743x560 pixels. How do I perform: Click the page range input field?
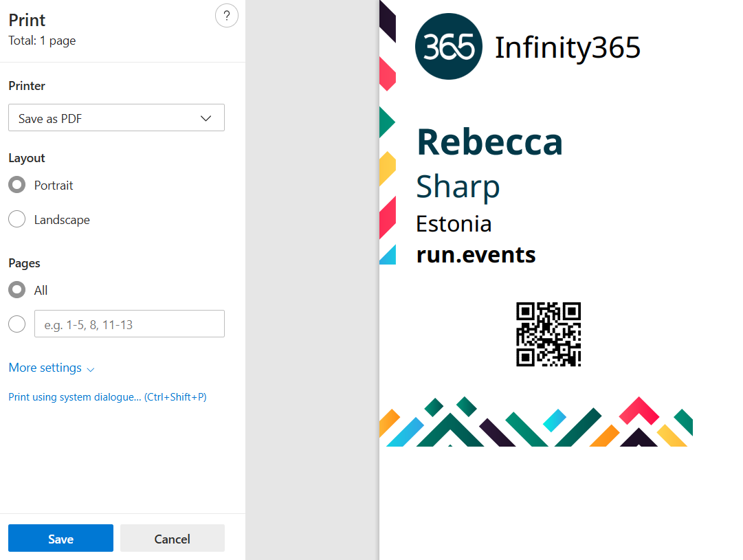(x=129, y=324)
